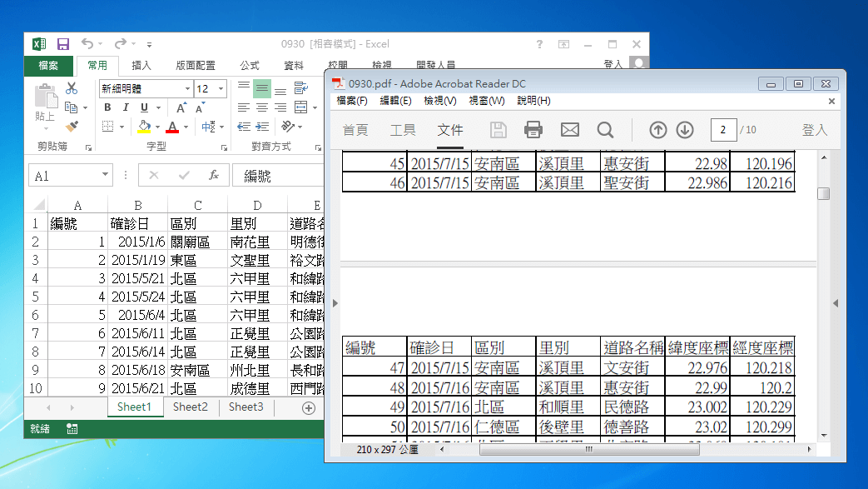Save the workbook using the floppy icon

pyautogui.click(x=63, y=44)
